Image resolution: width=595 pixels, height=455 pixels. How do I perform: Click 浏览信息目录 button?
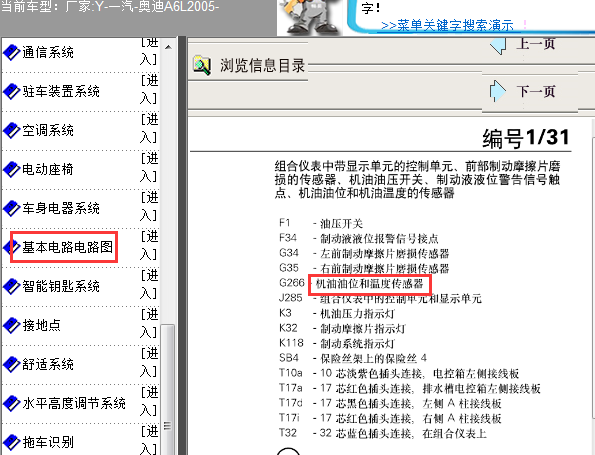click(x=262, y=65)
